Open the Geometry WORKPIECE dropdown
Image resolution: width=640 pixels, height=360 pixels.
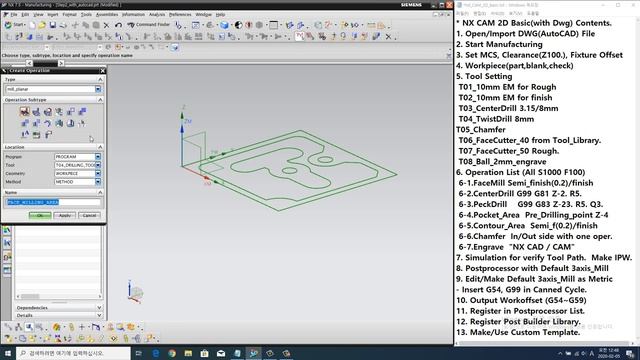(98, 173)
